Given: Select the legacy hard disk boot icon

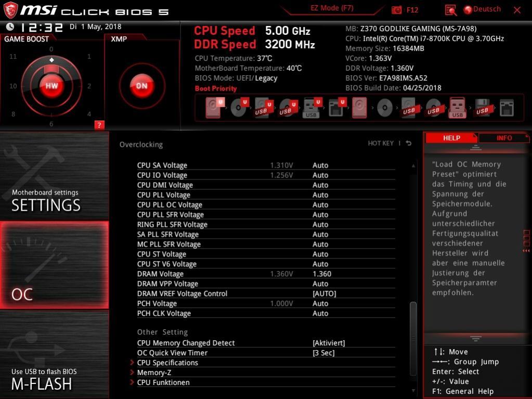Looking at the screenshot, I should [359, 108].
